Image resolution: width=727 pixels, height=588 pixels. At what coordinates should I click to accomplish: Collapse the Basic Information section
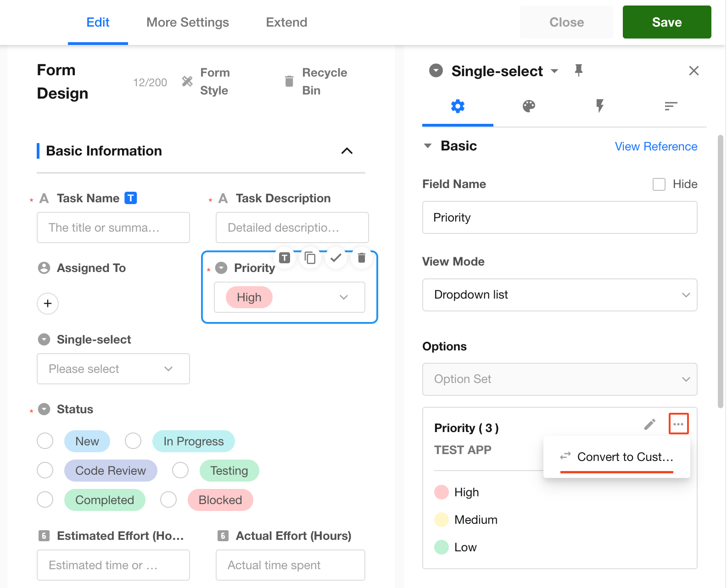tap(347, 151)
